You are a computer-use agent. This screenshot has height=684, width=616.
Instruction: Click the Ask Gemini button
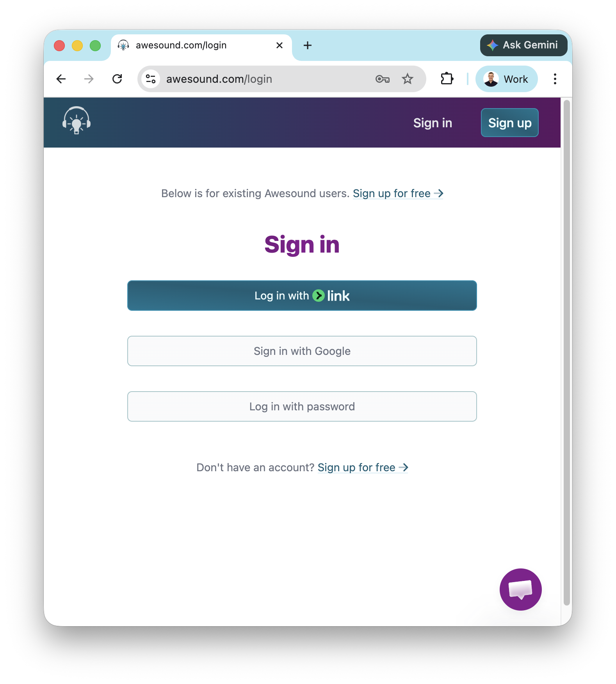click(523, 45)
